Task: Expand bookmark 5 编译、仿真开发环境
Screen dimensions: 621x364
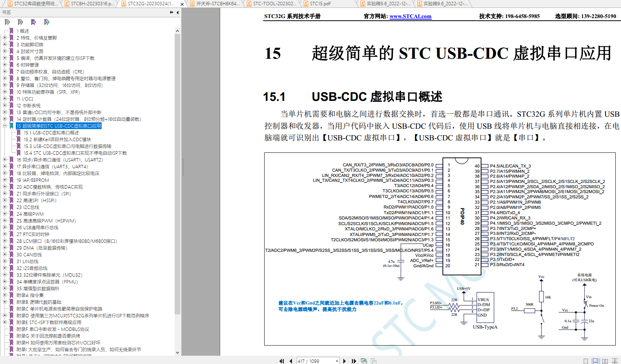Action: click(x=5, y=58)
